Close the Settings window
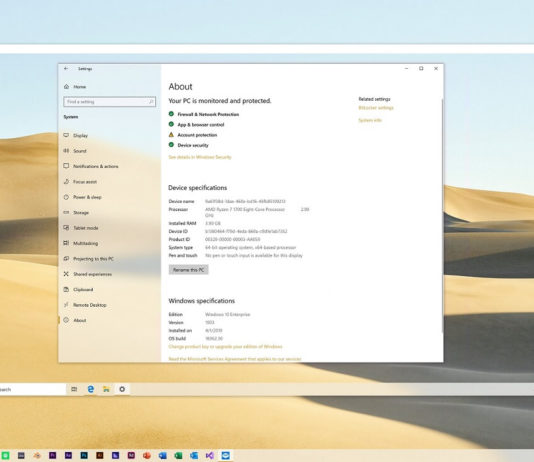 (436, 68)
